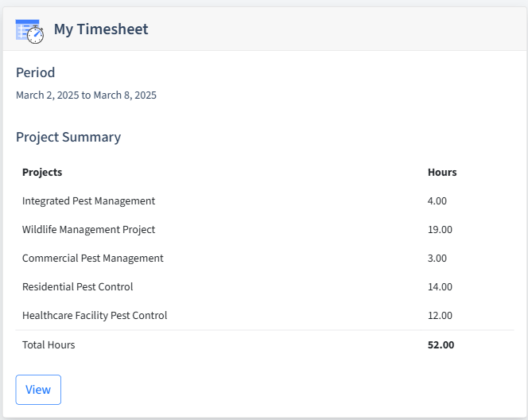Click the Total Hours label
The height and width of the screenshot is (420, 528).
pos(49,345)
